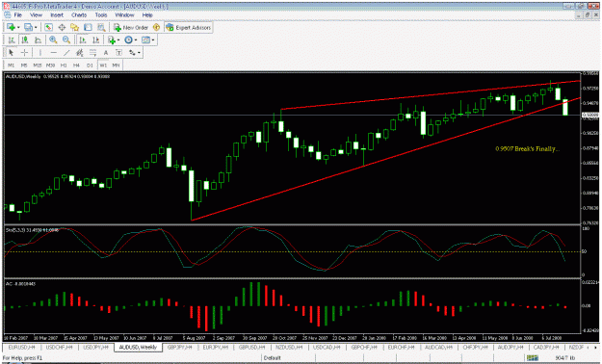Show the Navigator folder-star icon

[74, 27]
